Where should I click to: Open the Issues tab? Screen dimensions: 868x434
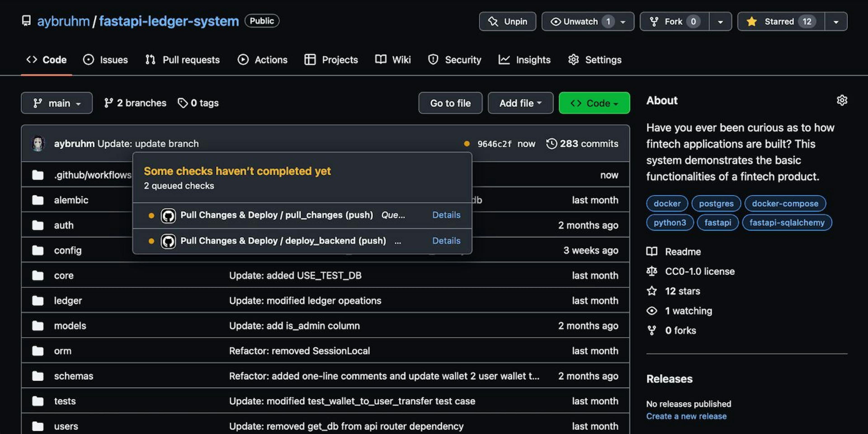point(106,60)
